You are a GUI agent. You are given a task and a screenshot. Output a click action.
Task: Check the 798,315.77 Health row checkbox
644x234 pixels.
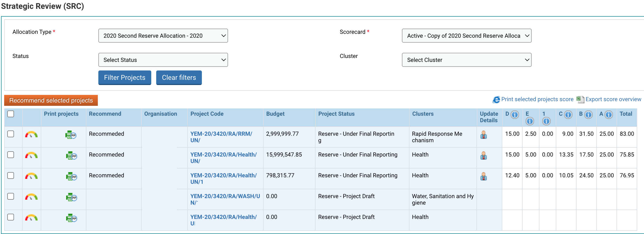pyautogui.click(x=11, y=175)
